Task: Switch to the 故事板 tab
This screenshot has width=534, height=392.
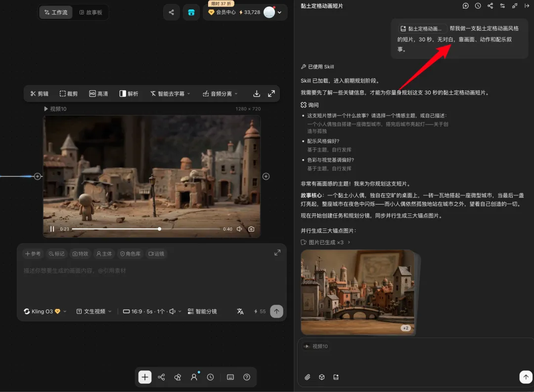Action: (x=90, y=12)
